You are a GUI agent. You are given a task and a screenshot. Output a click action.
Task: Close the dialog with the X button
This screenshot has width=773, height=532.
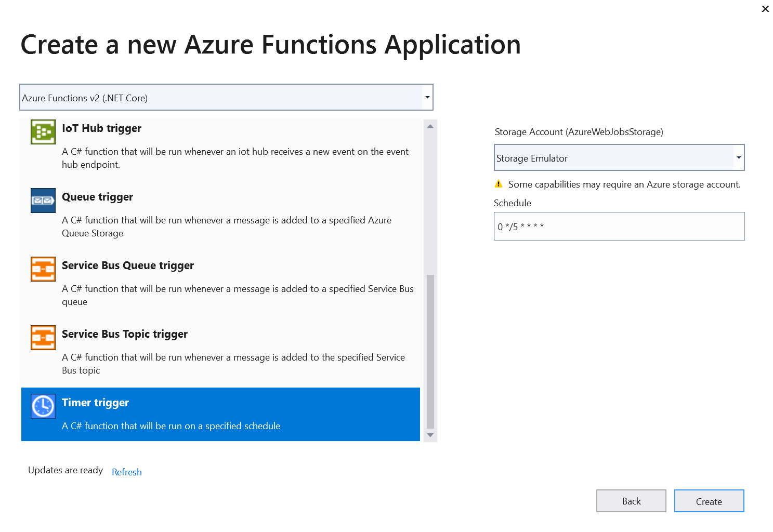click(765, 9)
